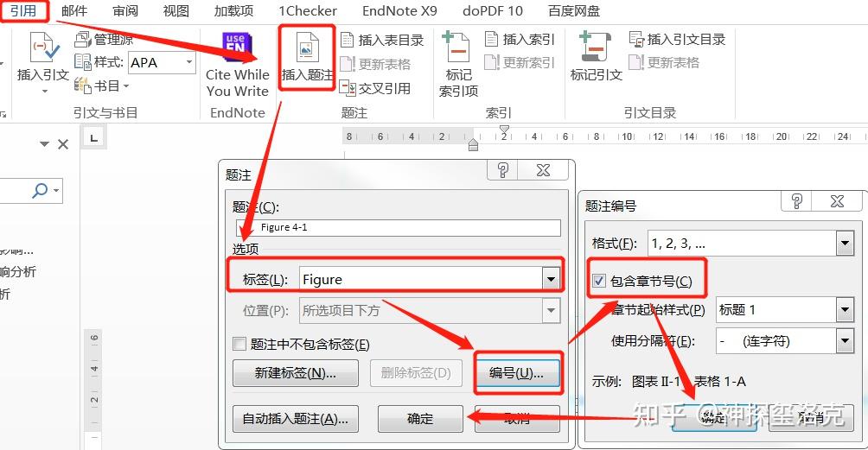Check 题注中不包含标签 checkbox
This screenshot has height=450, width=868.
tap(239, 344)
